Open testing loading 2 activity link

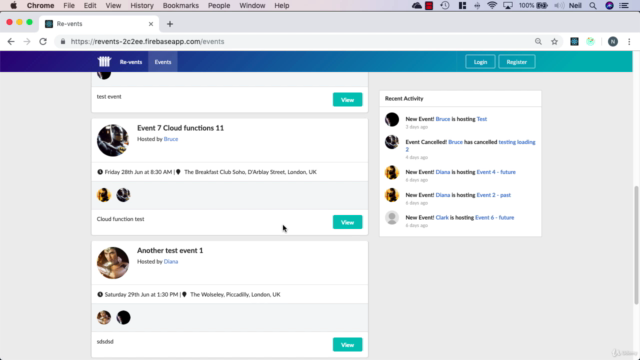[x=517, y=142]
